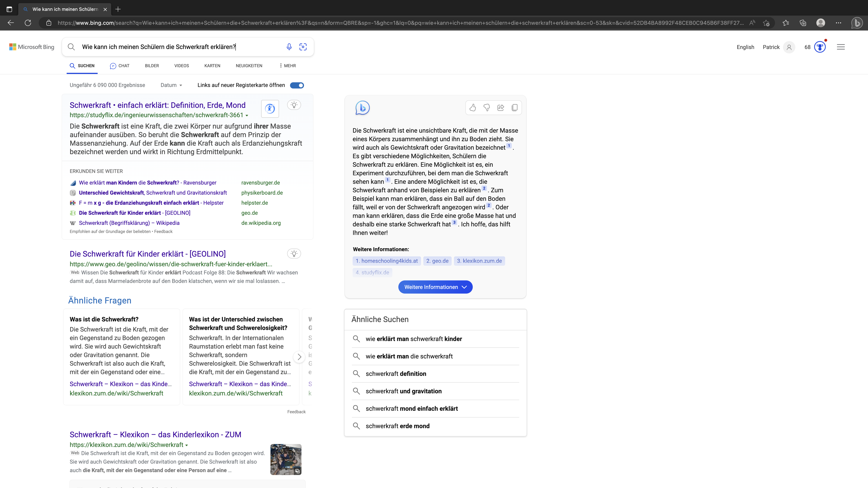Viewport: 868px width, 488px height.
Task: Open the Collections icon
Action: (x=803, y=23)
